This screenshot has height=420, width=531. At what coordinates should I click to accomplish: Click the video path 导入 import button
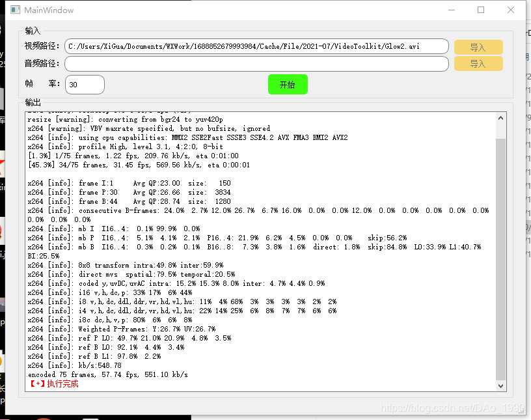pyautogui.click(x=478, y=47)
